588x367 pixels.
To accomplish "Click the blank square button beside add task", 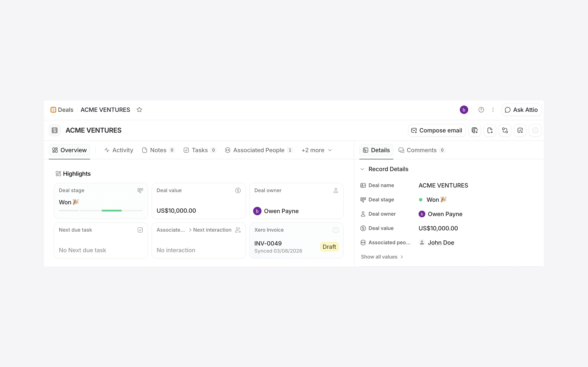I will [x=535, y=130].
